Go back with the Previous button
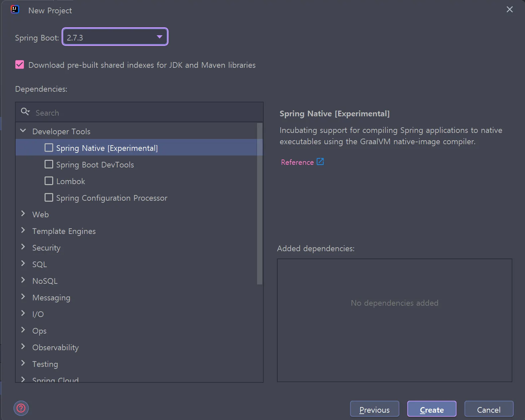This screenshot has height=420, width=525. pyautogui.click(x=374, y=409)
